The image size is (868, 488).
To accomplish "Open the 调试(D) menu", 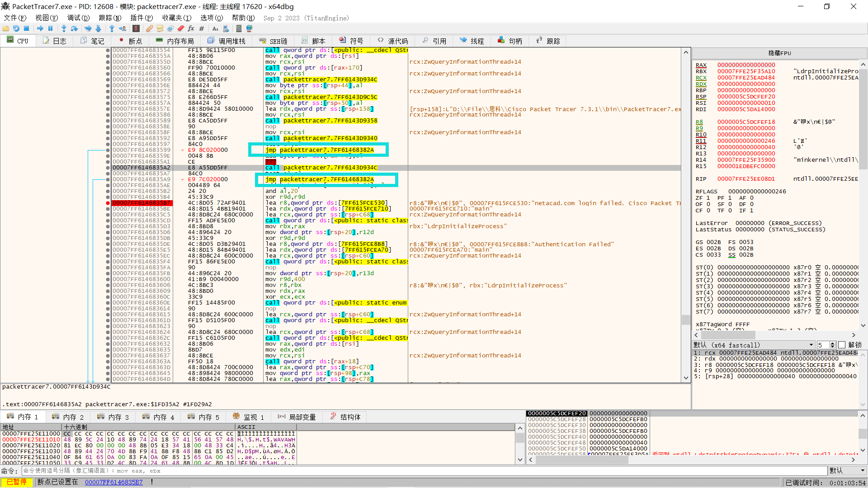I will pyautogui.click(x=78, y=18).
